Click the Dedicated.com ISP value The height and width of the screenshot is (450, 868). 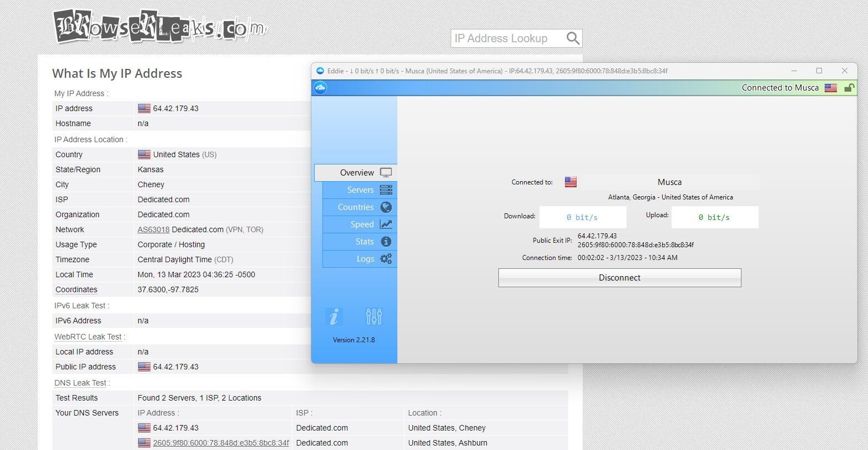(x=164, y=199)
